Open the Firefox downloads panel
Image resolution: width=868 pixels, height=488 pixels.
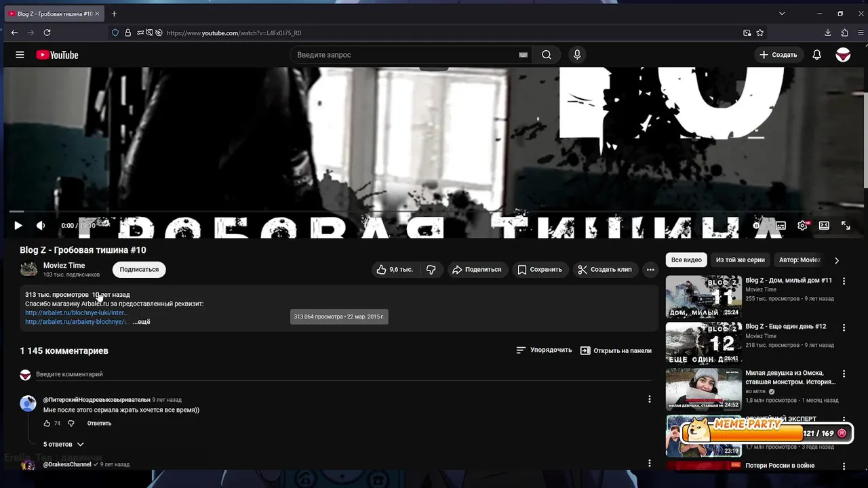[x=828, y=33]
